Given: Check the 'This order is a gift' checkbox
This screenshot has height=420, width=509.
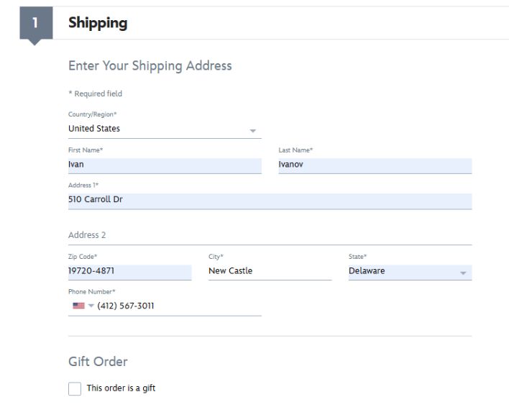Looking at the screenshot, I should [x=75, y=388].
